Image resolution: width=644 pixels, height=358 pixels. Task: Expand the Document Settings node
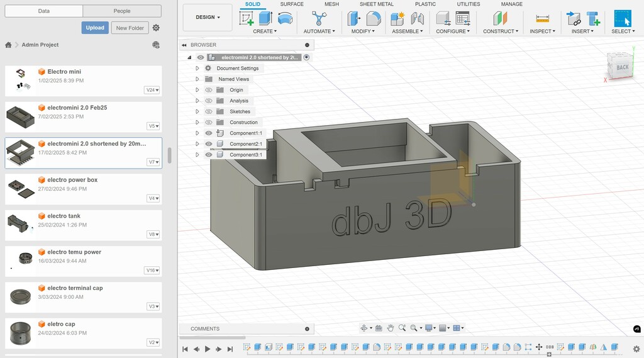(197, 69)
